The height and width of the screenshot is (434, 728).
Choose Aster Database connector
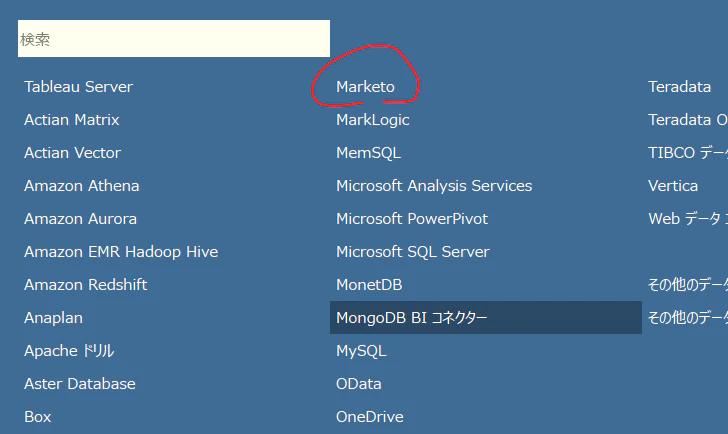tap(80, 384)
